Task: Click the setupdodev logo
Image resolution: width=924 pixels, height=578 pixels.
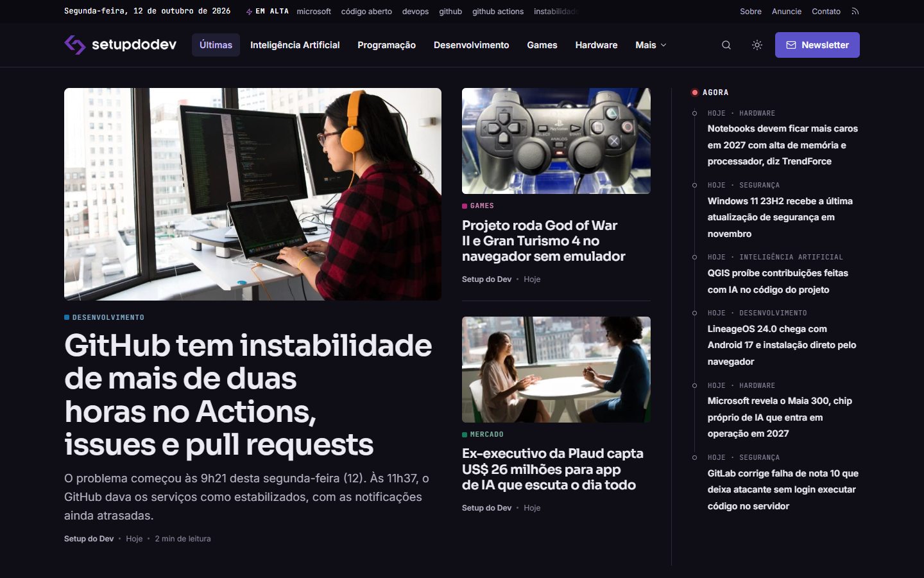Action: point(121,45)
